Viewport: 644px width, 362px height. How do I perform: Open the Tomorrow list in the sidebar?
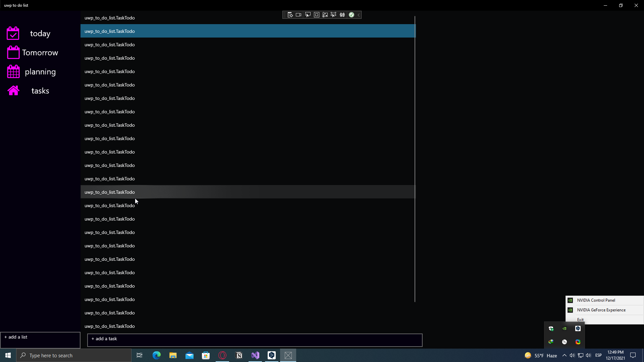40,53
